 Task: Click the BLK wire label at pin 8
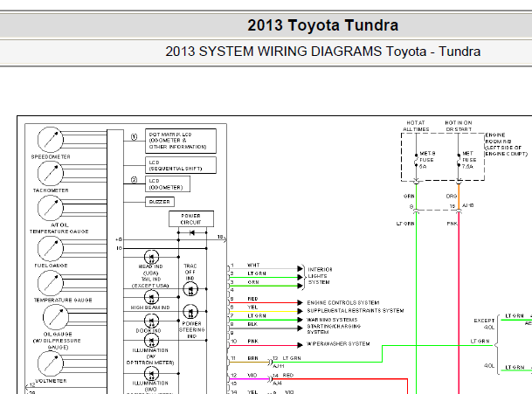click(x=252, y=324)
